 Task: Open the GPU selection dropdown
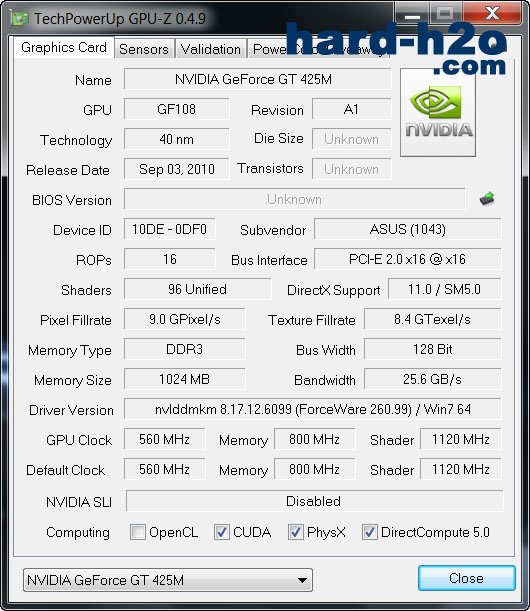[168, 580]
